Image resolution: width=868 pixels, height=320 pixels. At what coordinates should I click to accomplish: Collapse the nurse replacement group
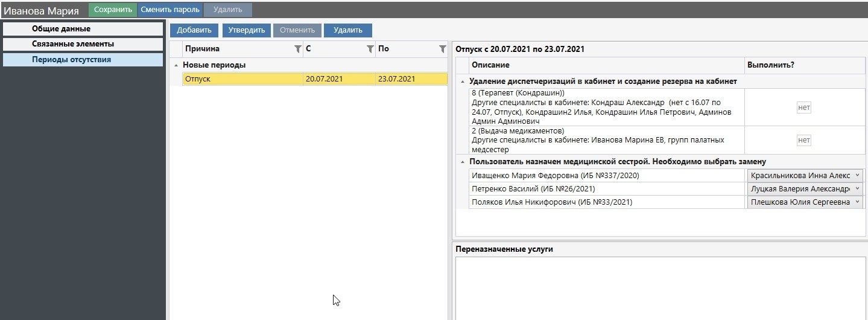coord(462,162)
